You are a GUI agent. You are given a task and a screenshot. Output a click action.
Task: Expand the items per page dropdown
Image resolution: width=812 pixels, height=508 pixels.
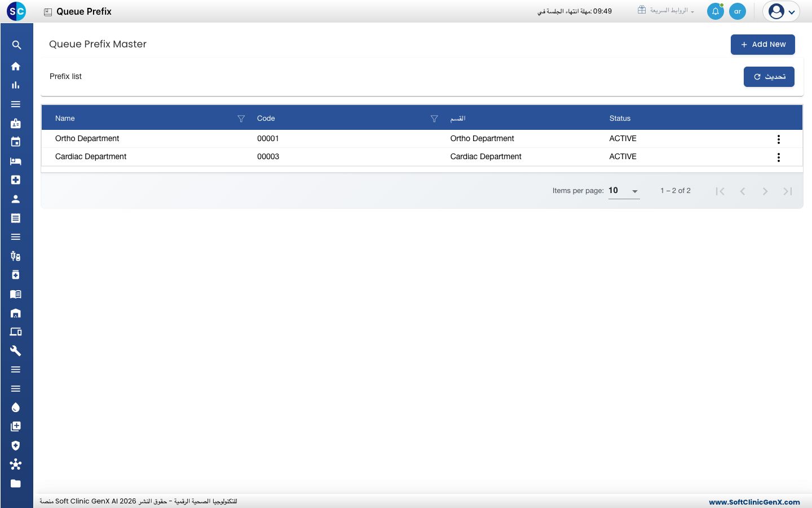click(624, 191)
